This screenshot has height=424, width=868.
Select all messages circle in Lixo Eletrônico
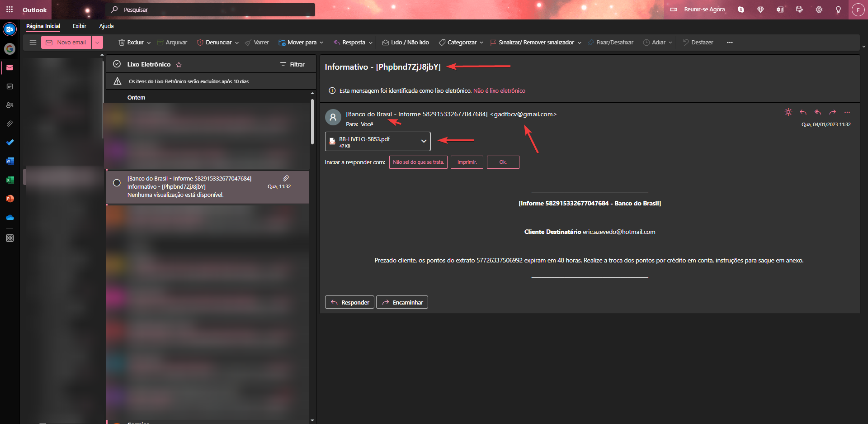tap(117, 64)
